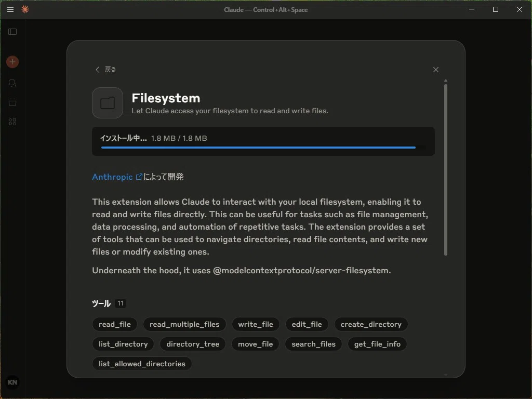This screenshot has height=399, width=532.
Task: Click the Claude starburst logo icon
Action: tap(25, 9)
